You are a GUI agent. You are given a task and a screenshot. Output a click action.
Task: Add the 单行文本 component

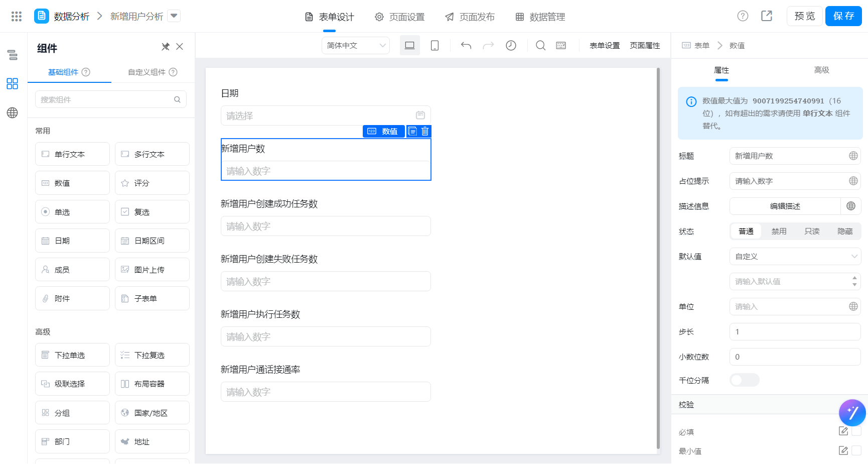pos(72,154)
